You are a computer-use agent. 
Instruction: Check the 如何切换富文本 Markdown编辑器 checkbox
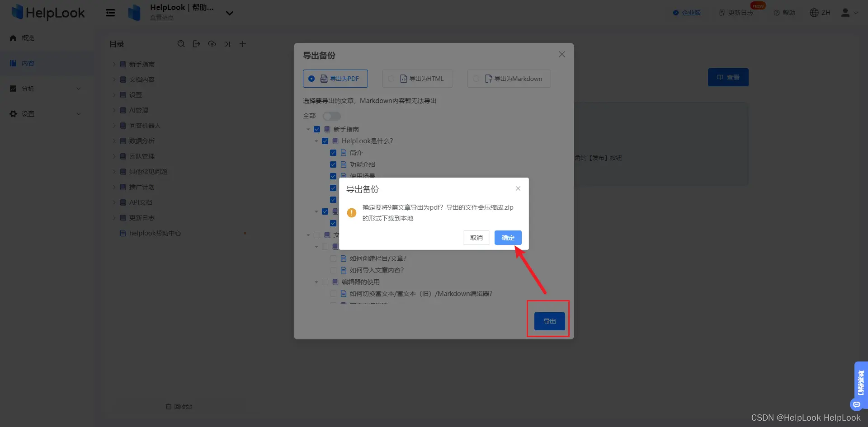(333, 294)
